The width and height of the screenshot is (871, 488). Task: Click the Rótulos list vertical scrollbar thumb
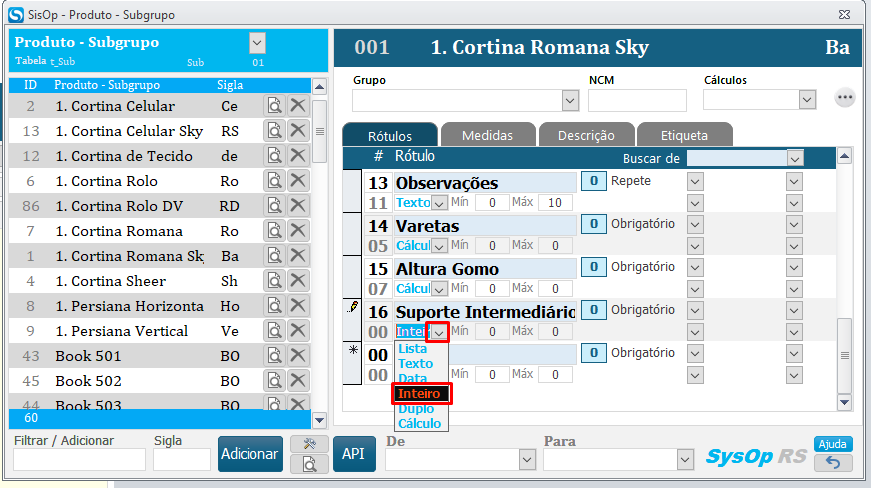click(844, 355)
